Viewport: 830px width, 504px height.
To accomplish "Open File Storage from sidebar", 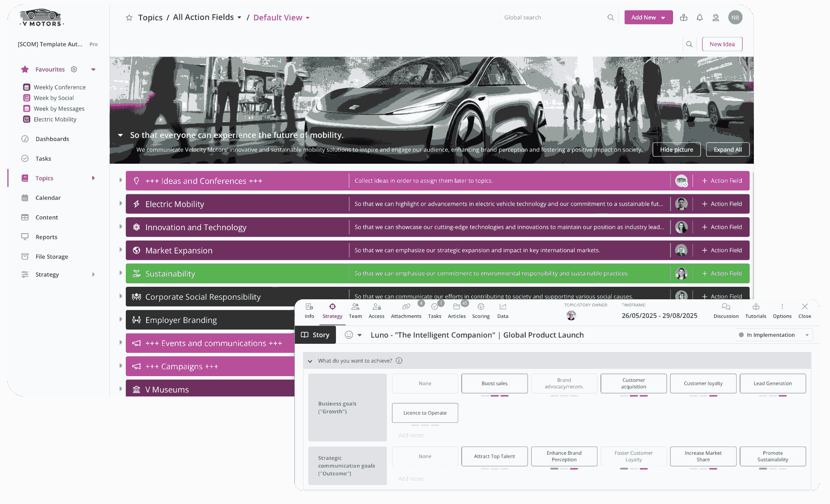I will coord(51,257).
